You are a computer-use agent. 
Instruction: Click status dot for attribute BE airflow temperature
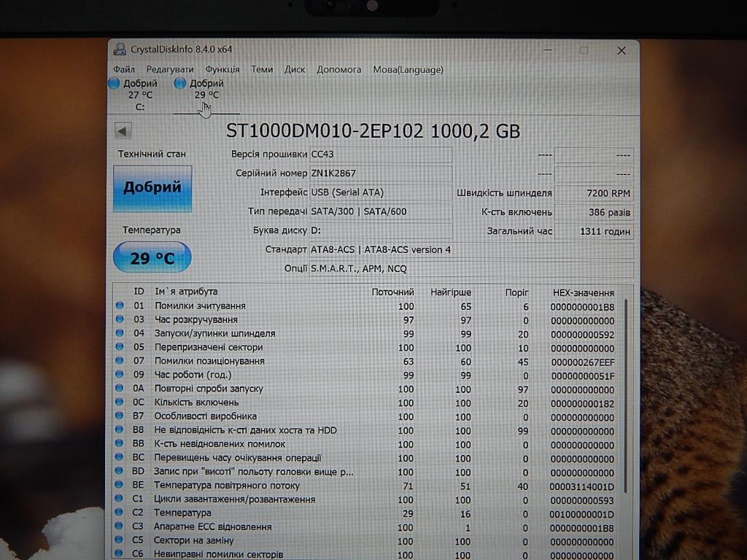[120, 486]
